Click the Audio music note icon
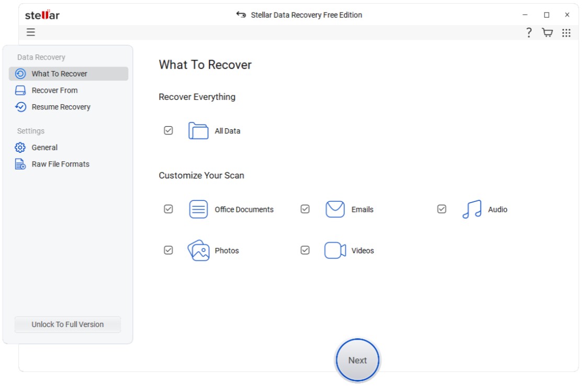Image resolution: width=585 pixels, height=392 pixels. (x=472, y=209)
